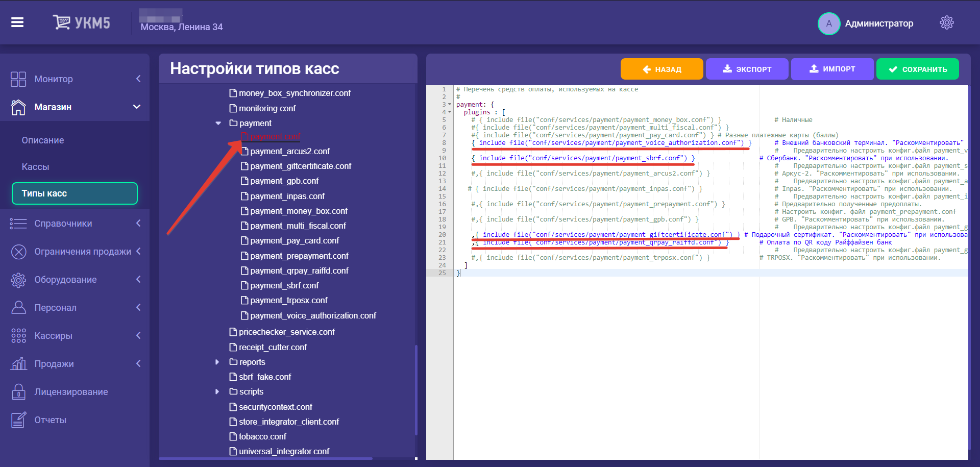Expand the reports folder arrow
980x467 pixels.
217,362
